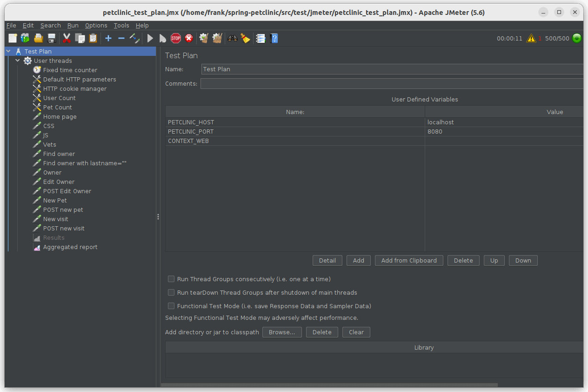Open Search with the binoculars icon
The image size is (588, 392).
coord(233,38)
